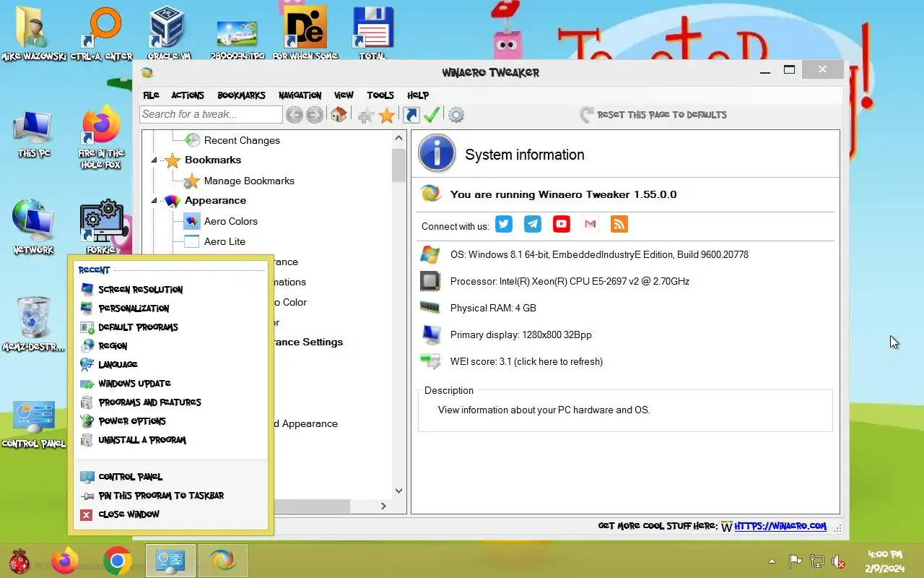Collapse the Appearance tree node
This screenshot has height=578, width=924.
[154, 201]
